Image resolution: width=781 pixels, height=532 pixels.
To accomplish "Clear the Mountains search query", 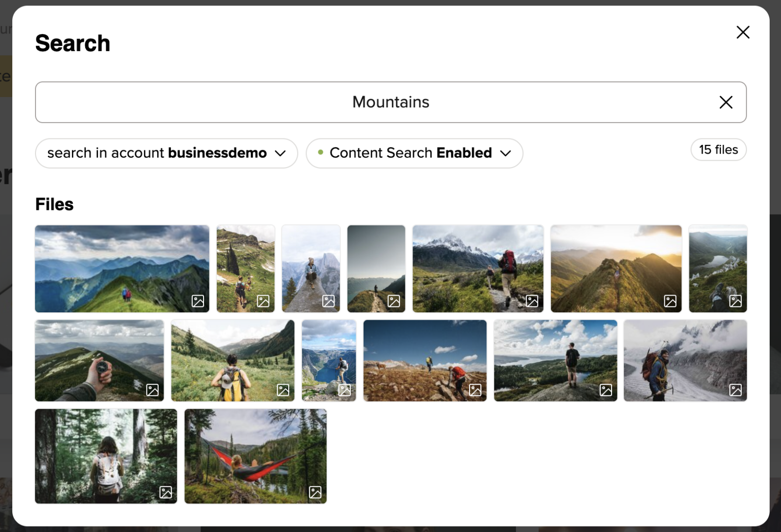I will click(726, 102).
